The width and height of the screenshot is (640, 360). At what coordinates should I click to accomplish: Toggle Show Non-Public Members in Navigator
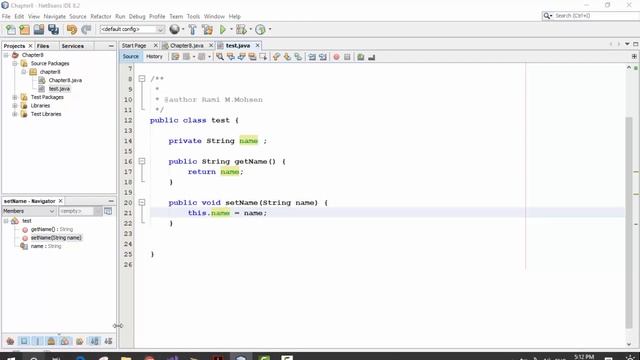click(x=51, y=341)
